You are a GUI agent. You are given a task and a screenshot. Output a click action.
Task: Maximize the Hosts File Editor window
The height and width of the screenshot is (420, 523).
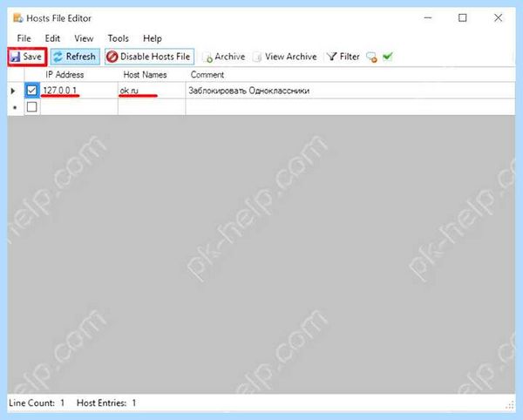point(463,18)
